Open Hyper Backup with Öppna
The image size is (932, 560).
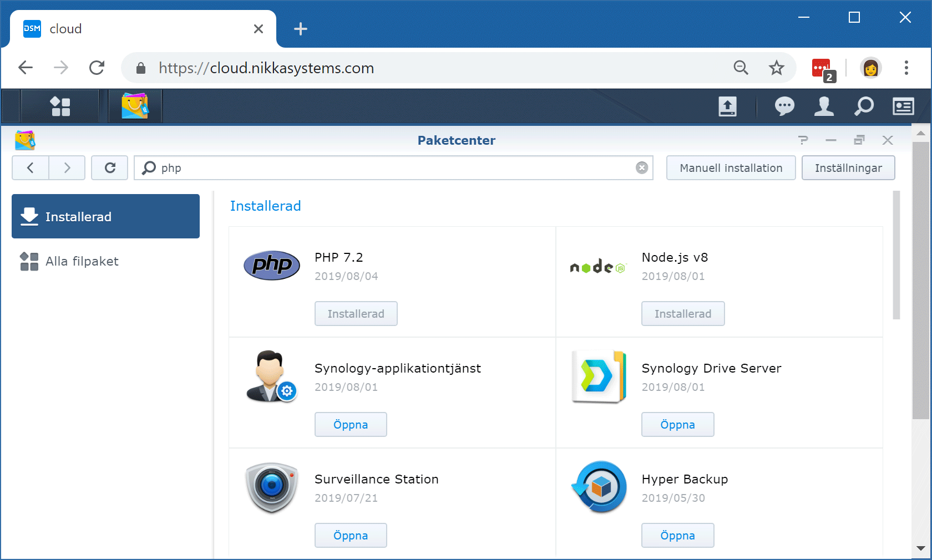tap(677, 536)
